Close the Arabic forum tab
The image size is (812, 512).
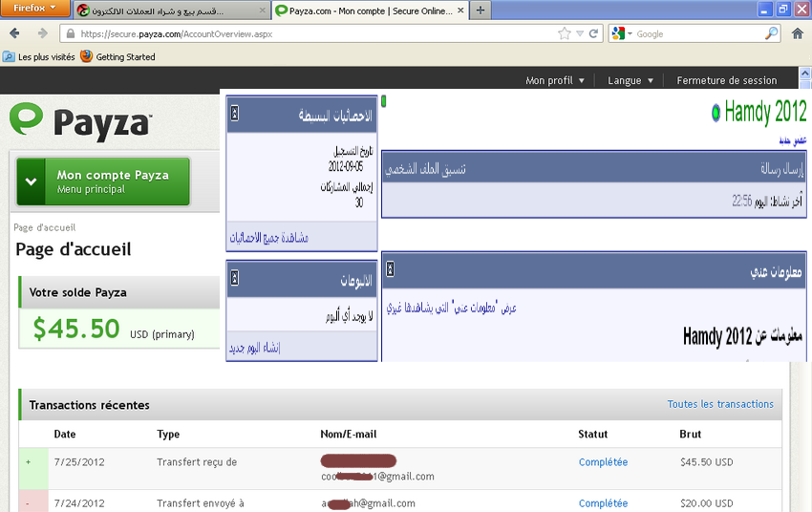(x=262, y=11)
